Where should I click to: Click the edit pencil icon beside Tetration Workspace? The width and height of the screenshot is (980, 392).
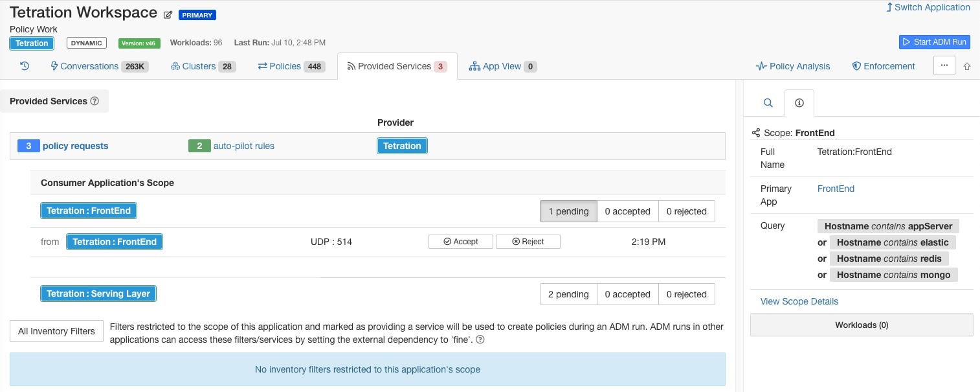pos(168,14)
